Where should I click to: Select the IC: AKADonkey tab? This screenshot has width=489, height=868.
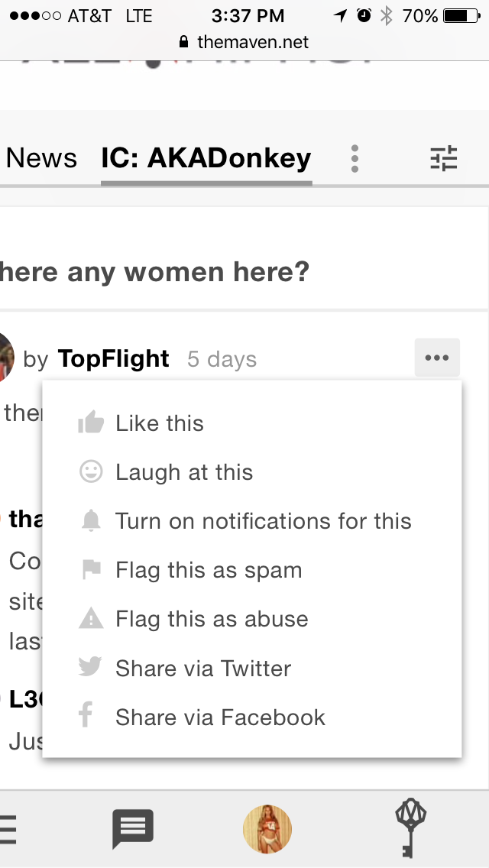[206, 158]
